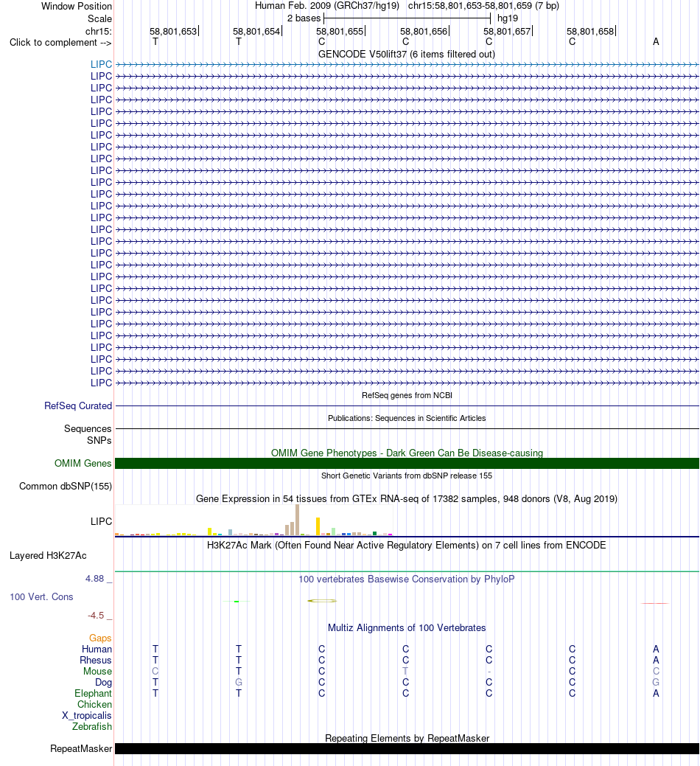The height and width of the screenshot is (766, 700).
Task: Click the green PhyloP conservation mark
Action: (237, 602)
